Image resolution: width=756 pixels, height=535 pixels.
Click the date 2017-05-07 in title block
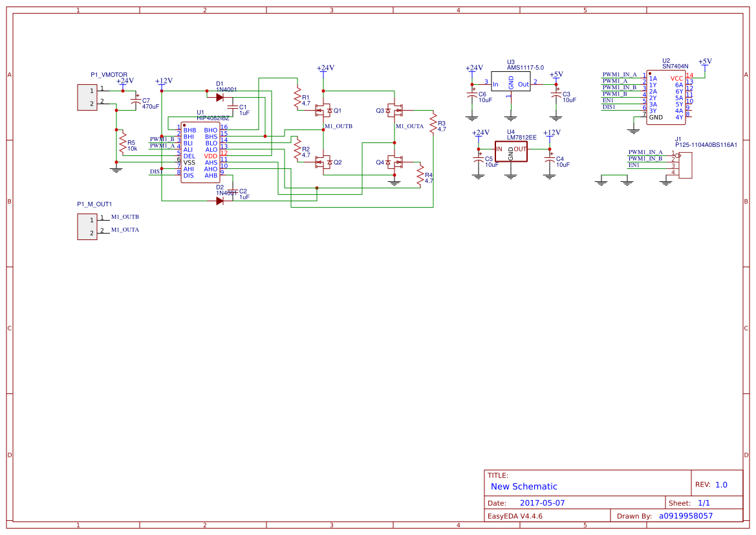point(541,503)
